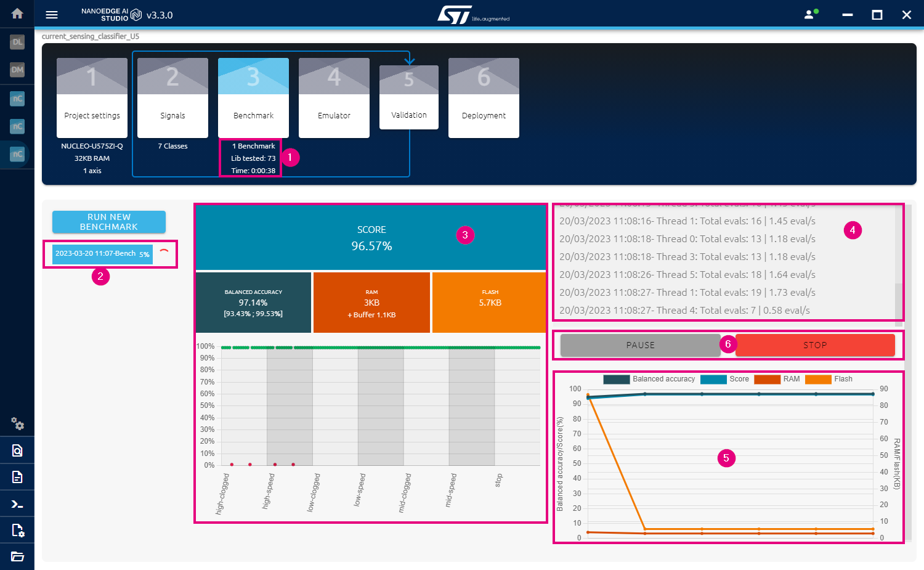Toggle RAM series in chart legend
The width and height of the screenshot is (924, 570).
[777, 379]
